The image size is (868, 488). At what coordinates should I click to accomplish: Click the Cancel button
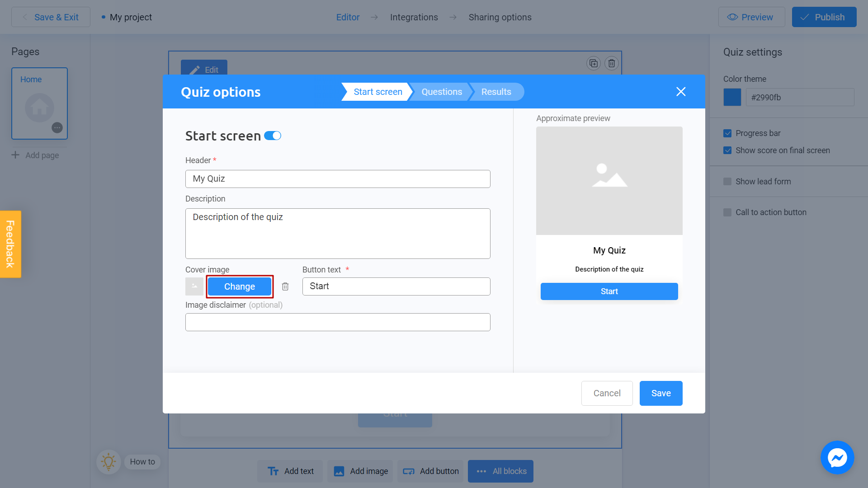tap(607, 393)
